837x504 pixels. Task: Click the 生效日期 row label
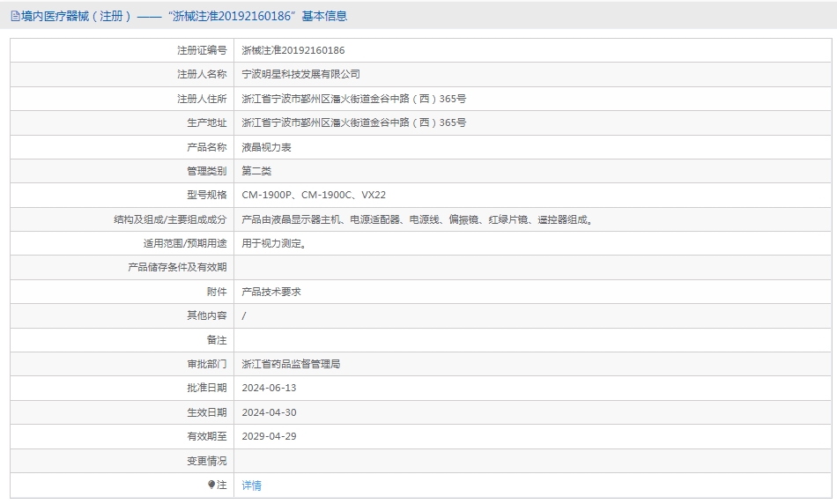(206, 412)
